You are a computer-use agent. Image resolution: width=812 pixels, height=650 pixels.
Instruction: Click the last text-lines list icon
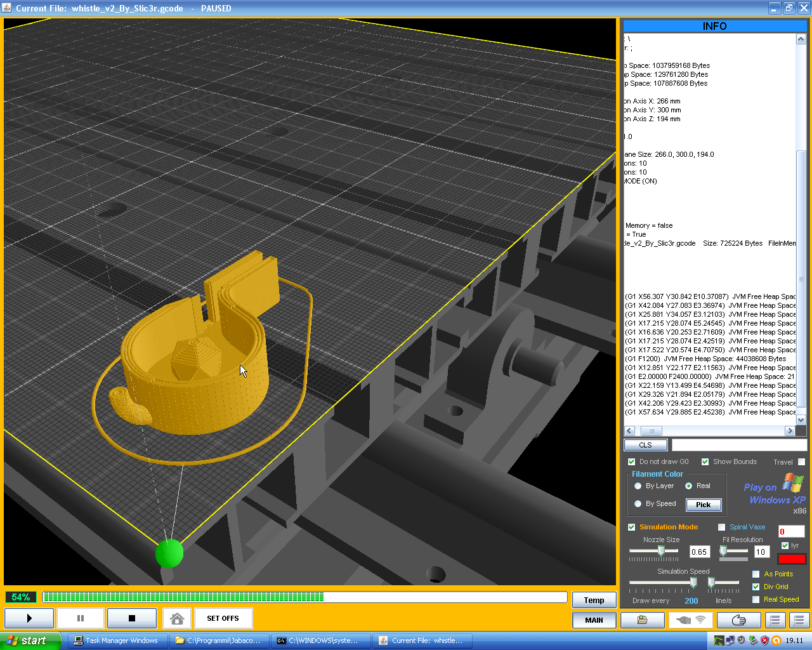pyautogui.click(x=799, y=620)
